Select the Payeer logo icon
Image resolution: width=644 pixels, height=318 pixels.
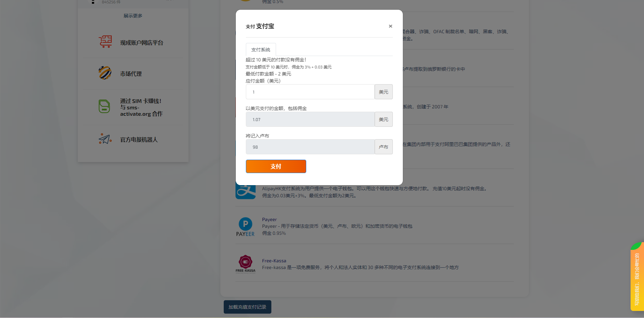(x=245, y=227)
